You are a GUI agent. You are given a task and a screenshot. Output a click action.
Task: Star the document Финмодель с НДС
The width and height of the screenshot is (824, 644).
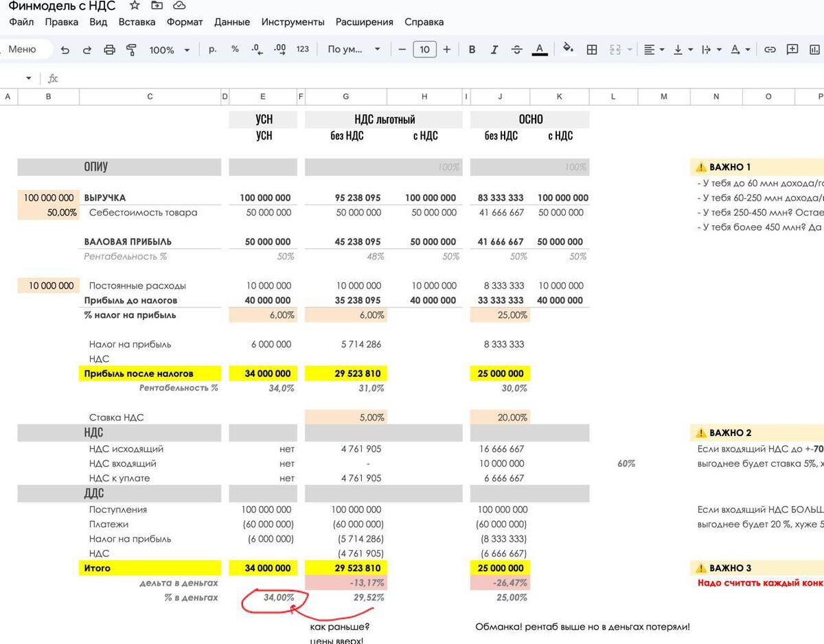click(x=135, y=5)
